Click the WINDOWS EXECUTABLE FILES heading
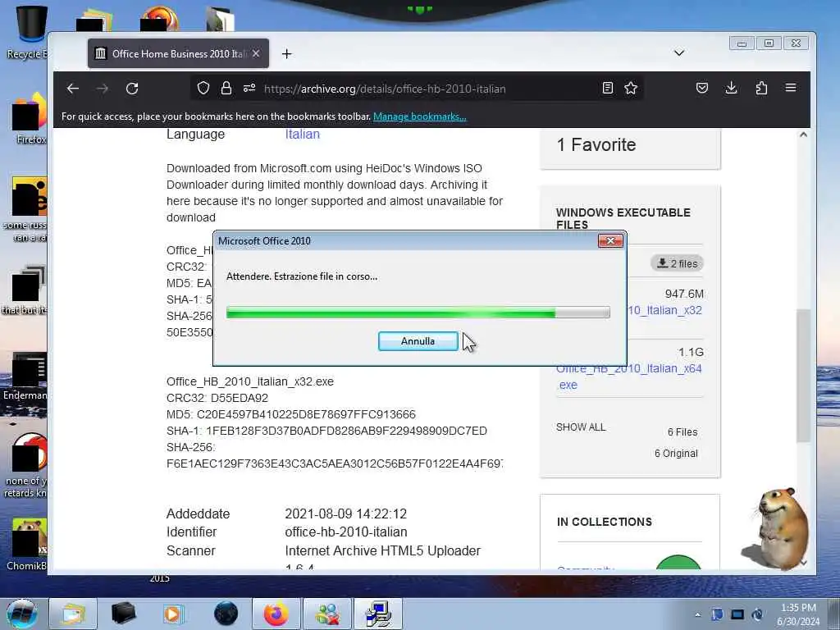Screen dimensions: 840x630 pyautogui.click(x=623, y=218)
